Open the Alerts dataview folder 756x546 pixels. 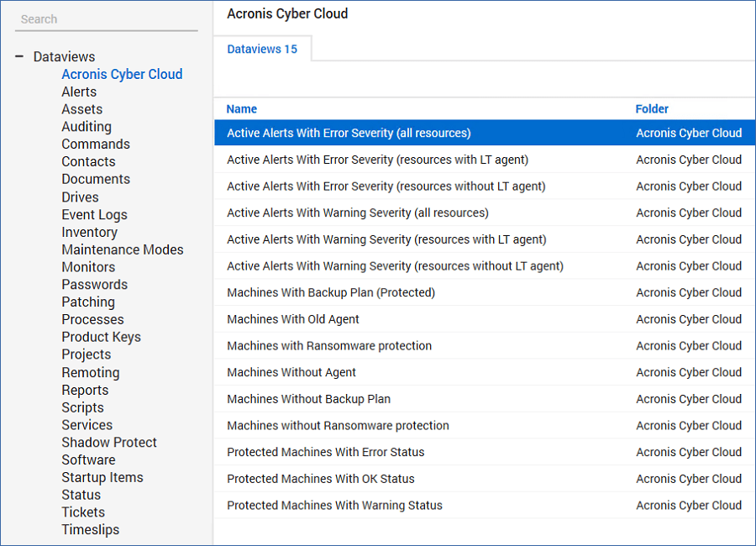point(79,92)
